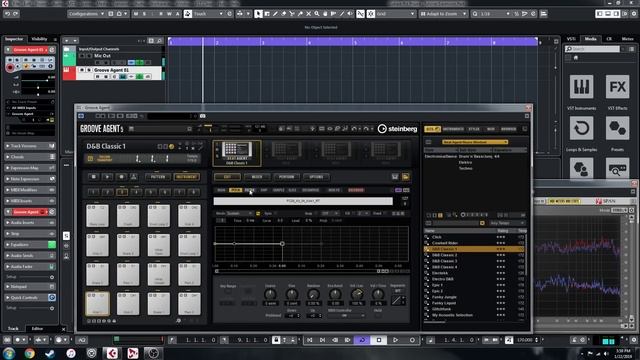Screen dimensions: 640x360
Task: Open the VST Instruments tile in Media rack
Action: click(581, 87)
